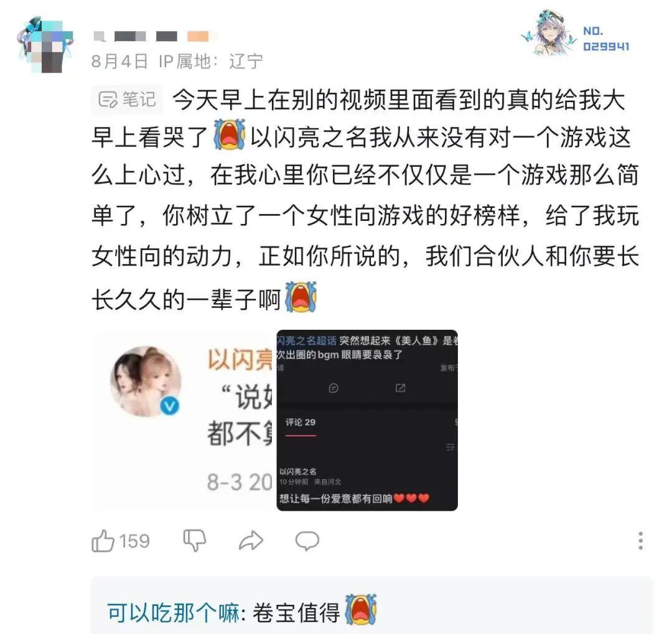
Task: Tap the 评论 29 tab in screenshot
Action: (x=301, y=422)
